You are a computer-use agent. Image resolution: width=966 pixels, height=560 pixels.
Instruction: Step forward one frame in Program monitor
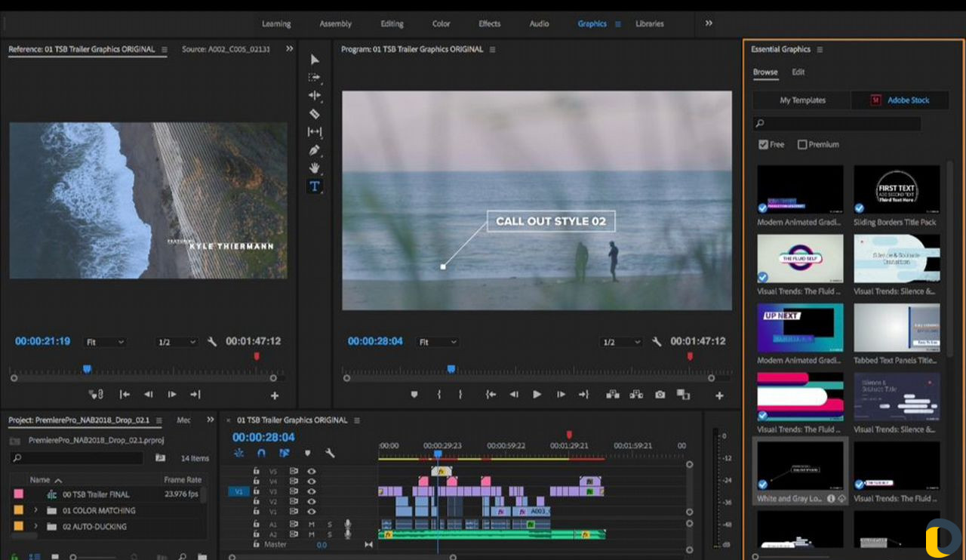click(x=560, y=395)
